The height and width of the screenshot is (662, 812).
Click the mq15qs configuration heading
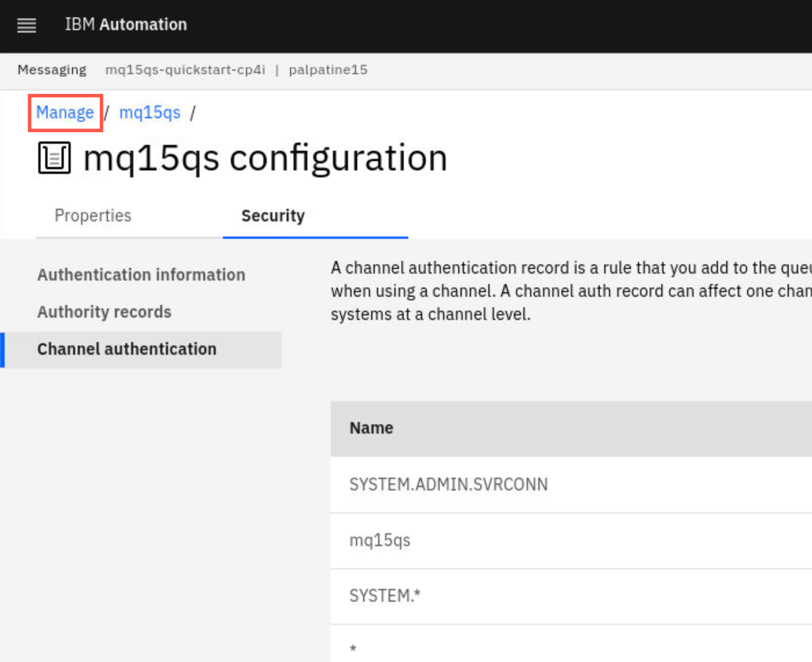click(265, 158)
